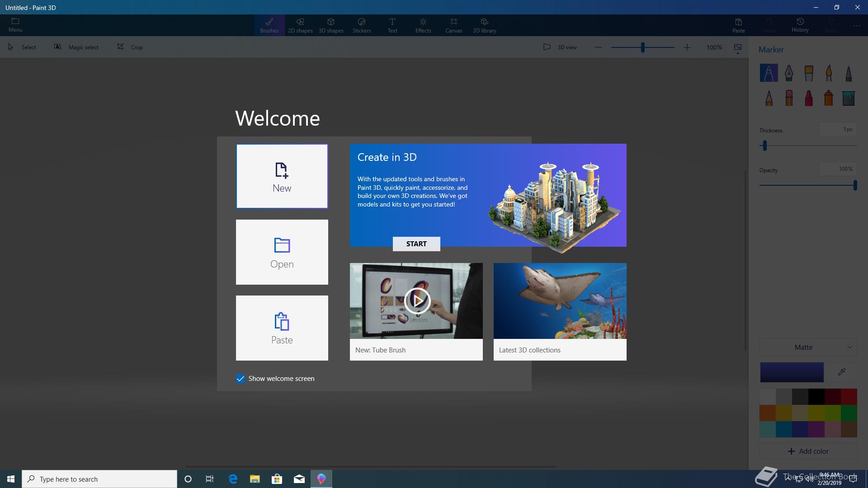Uncheck Show welcome screen
Image resolution: width=868 pixels, height=488 pixels.
(241, 379)
